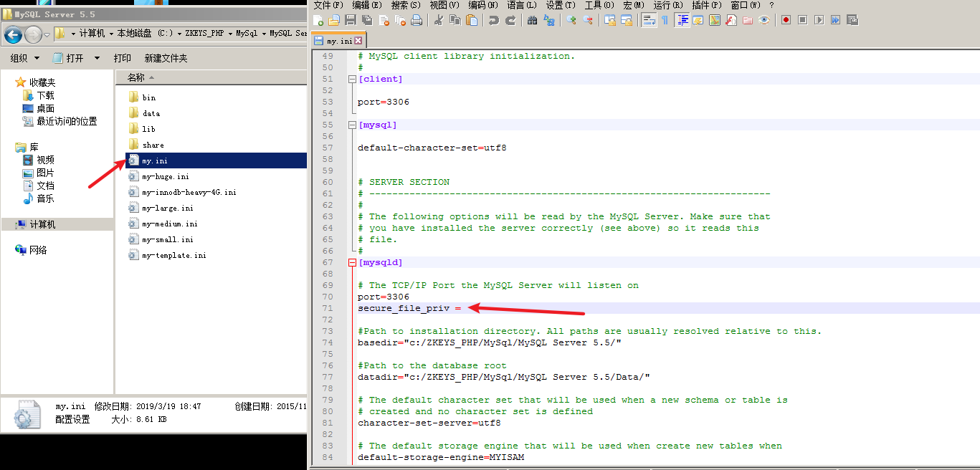
Task: Collapse the [mysql] section fold marker
Action: point(351,125)
